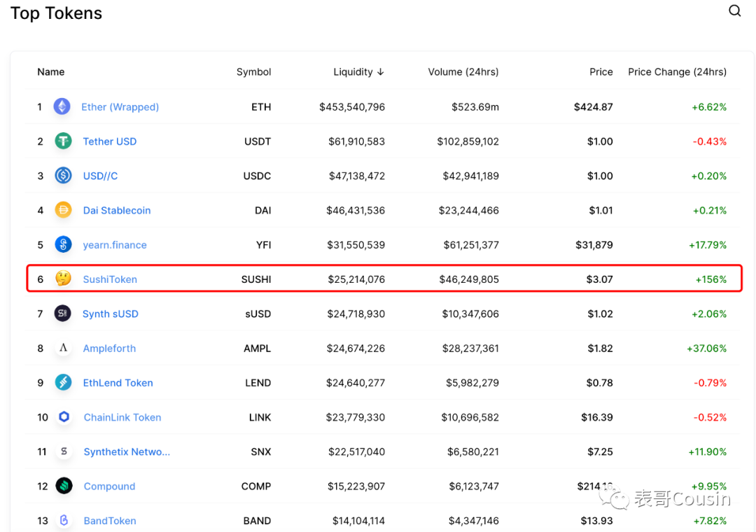Open the Ampleforth token link

(x=110, y=348)
